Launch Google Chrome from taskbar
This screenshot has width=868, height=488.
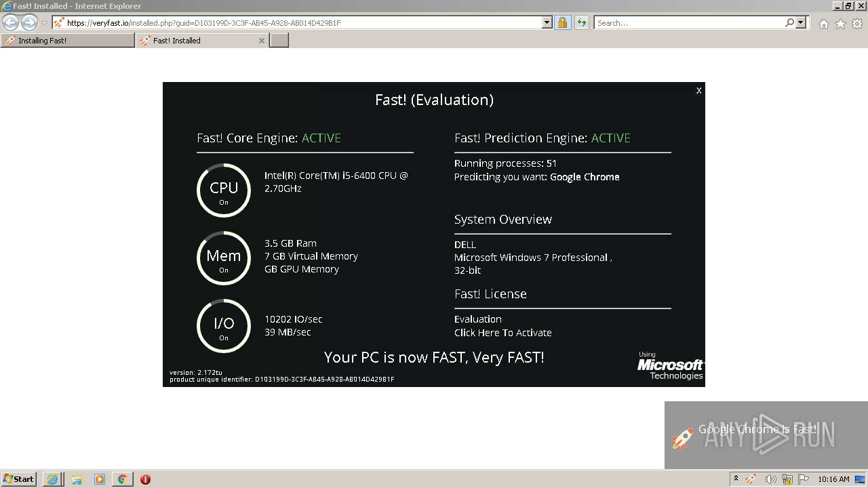[x=123, y=479]
